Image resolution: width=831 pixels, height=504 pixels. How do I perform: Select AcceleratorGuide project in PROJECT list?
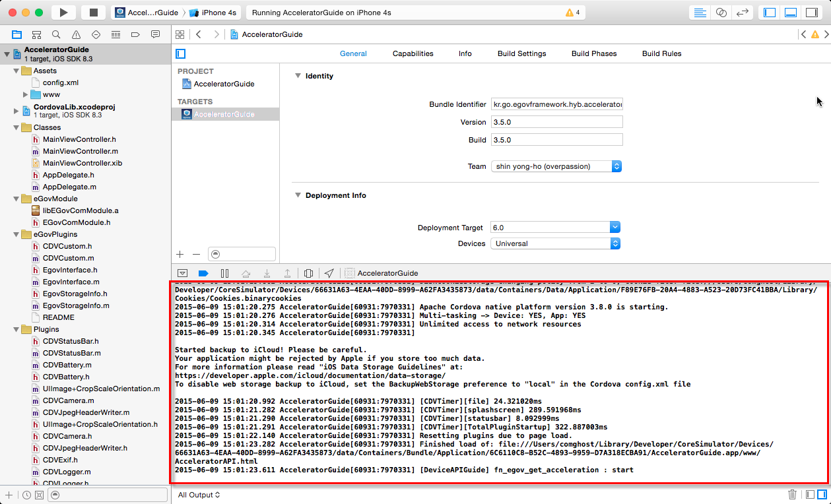(224, 84)
